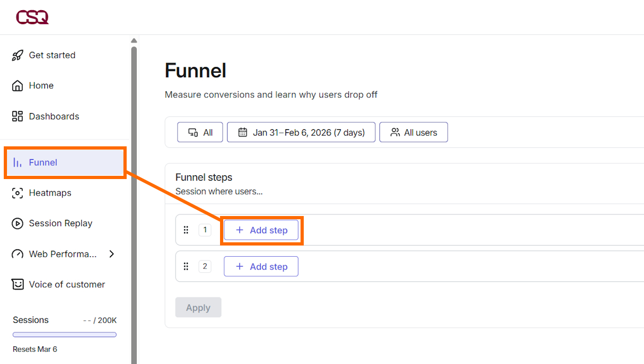Image resolution: width=644 pixels, height=364 pixels.
Task: Click the CSQ logo at top left
Action: (32, 17)
